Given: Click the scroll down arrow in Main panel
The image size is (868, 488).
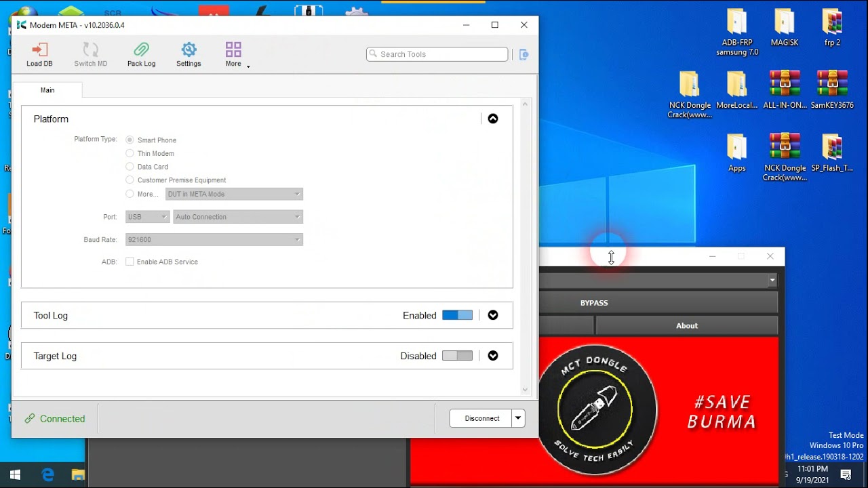Looking at the screenshot, I should pyautogui.click(x=525, y=390).
